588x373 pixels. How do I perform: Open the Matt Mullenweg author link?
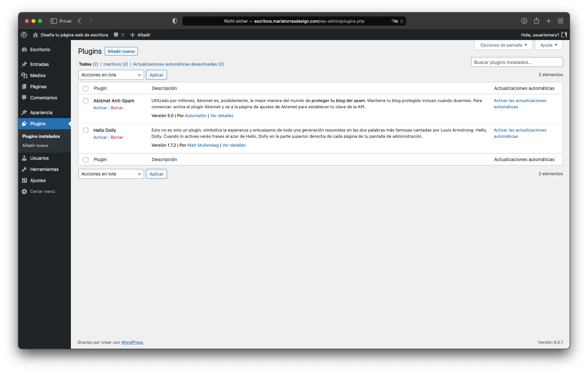[203, 145]
